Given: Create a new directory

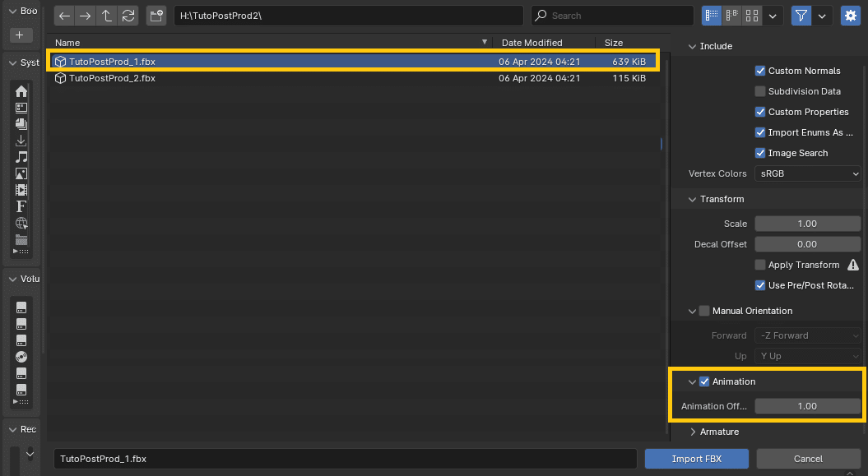Looking at the screenshot, I should pos(156,16).
